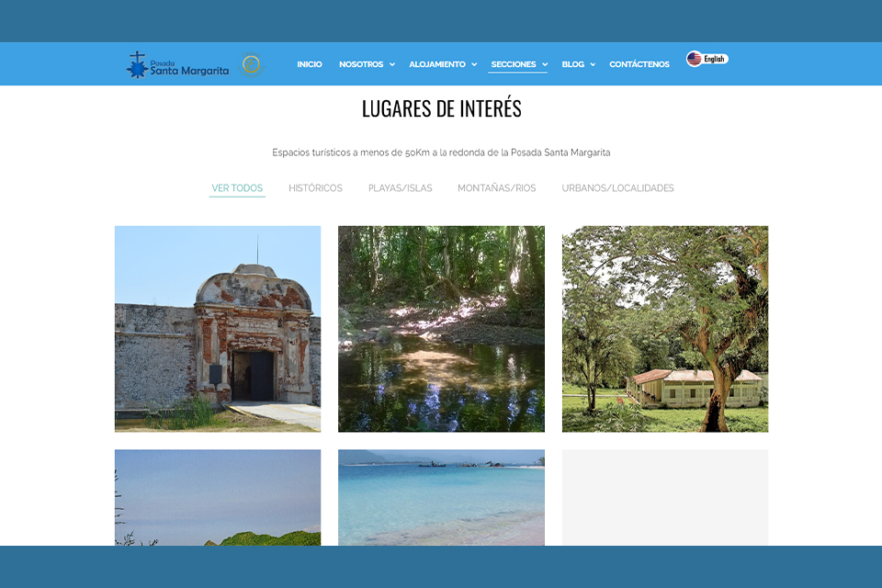Click the US flag language icon

(695, 59)
